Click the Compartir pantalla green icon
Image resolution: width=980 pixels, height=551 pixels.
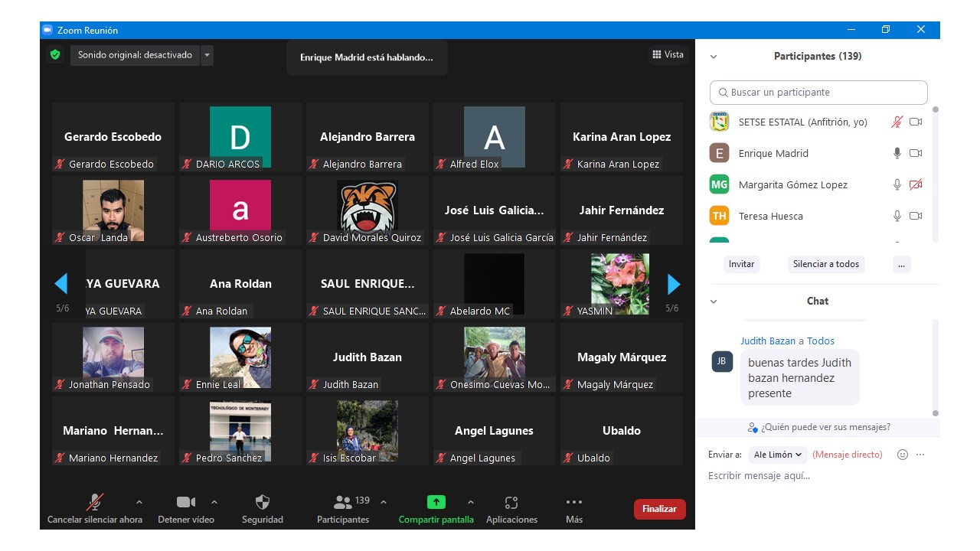tap(436, 503)
